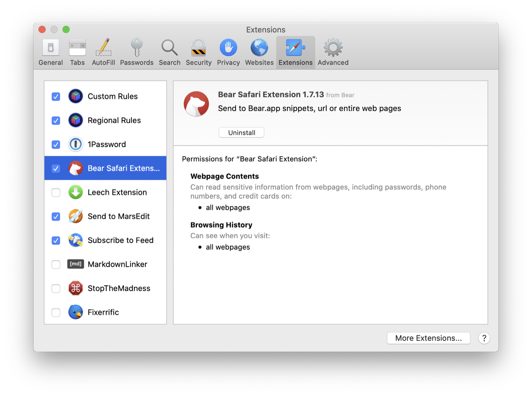Select the 1Password row label
The width and height of the screenshot is (532, 396).
click(107, 144)
